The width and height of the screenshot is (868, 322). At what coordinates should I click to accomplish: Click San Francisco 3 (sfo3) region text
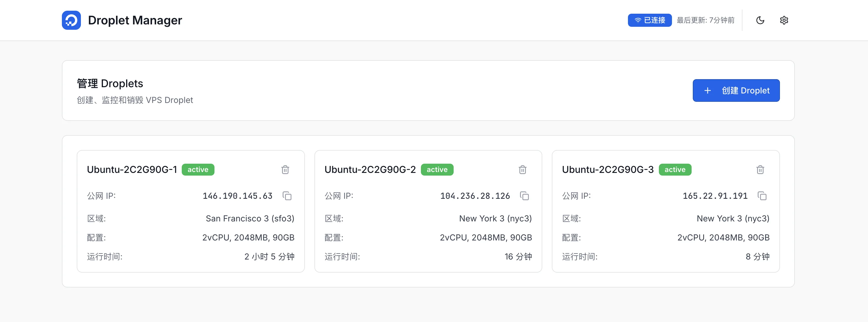250,218
